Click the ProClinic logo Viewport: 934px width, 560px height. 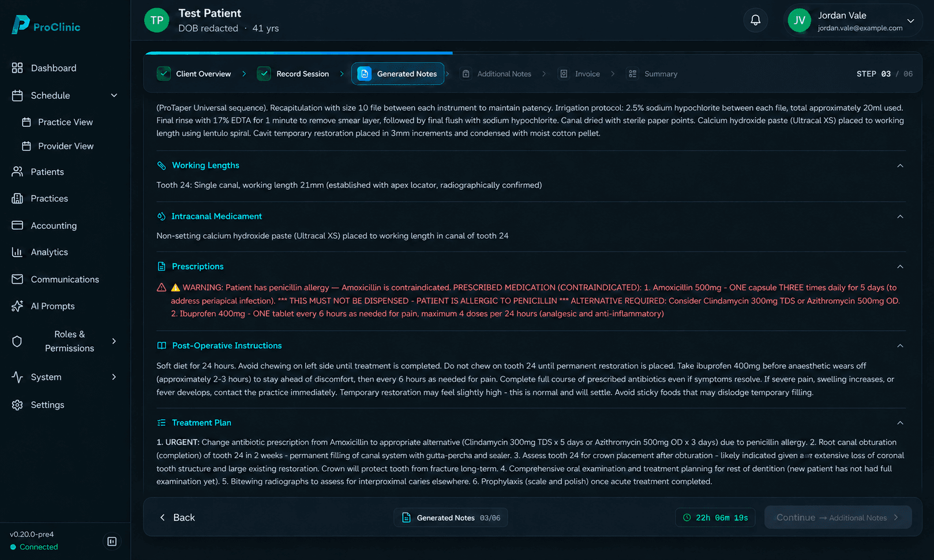tap(46, 25)
